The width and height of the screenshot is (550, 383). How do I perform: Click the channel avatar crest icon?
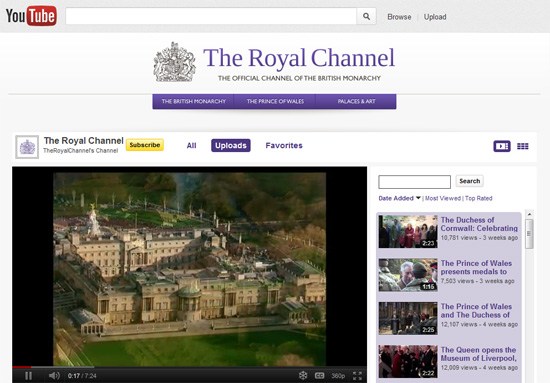[x=27, y=147]
